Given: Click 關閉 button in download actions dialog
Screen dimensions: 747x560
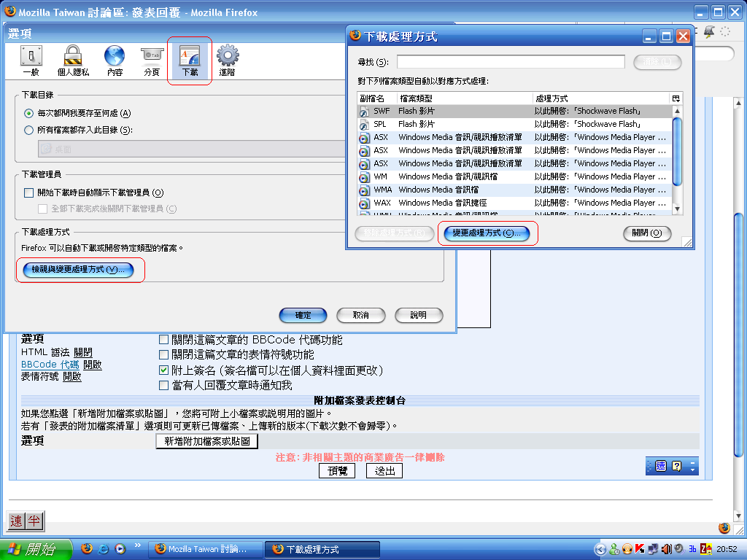Looking at the screenshot, I should [x=647, y=233].
